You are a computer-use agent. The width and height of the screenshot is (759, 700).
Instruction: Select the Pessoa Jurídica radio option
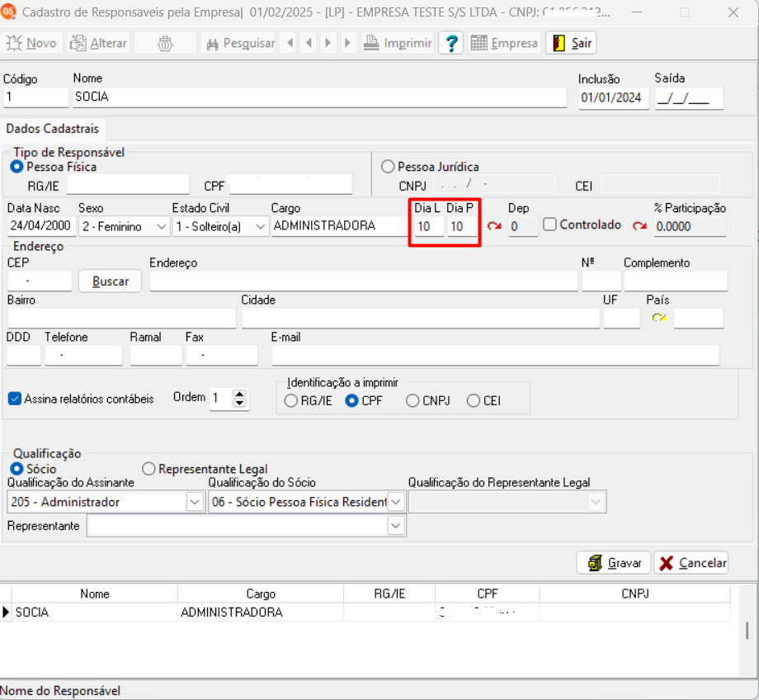(388, 167)
